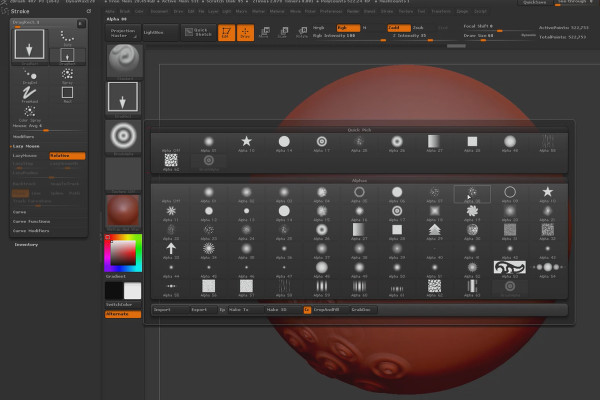The height and width of the screenshot is (400, 600).
Task: Open the Color menu
Action: coord(139,11)
